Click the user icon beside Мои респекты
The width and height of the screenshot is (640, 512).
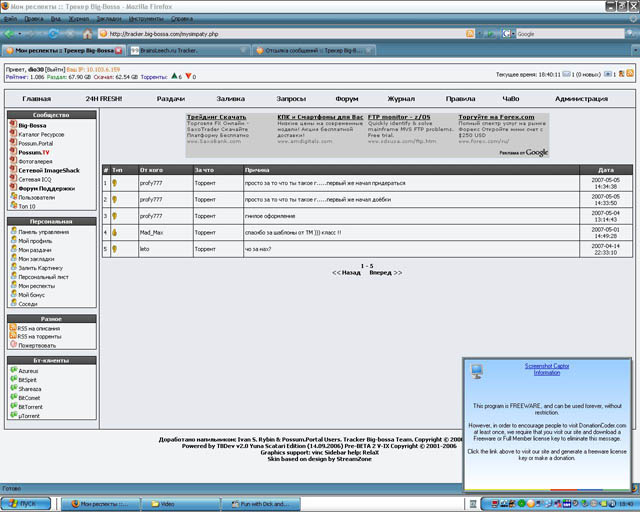[14, 285]
